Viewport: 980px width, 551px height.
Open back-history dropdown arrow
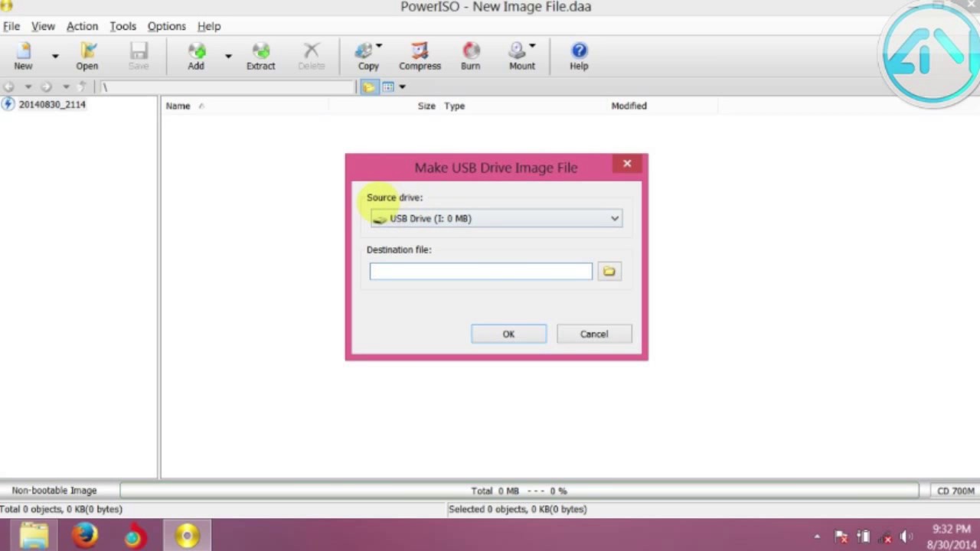[x=28, y=86]
